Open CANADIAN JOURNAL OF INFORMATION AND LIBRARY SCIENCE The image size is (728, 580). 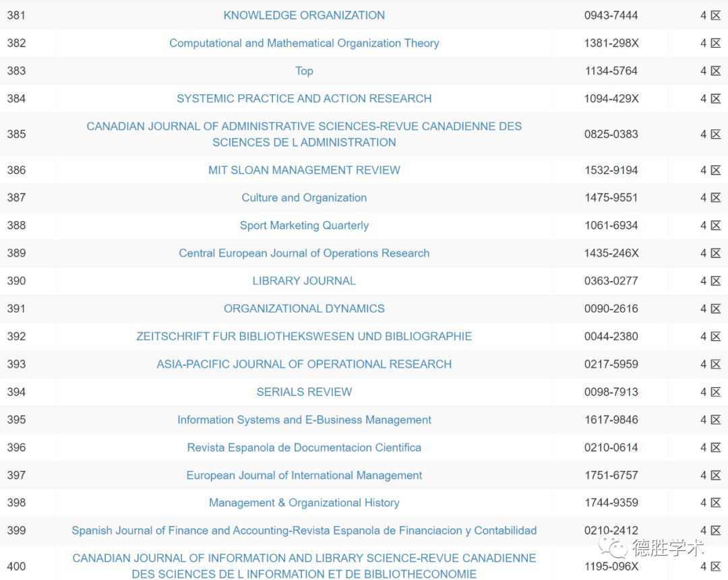[x=304, y=566]
